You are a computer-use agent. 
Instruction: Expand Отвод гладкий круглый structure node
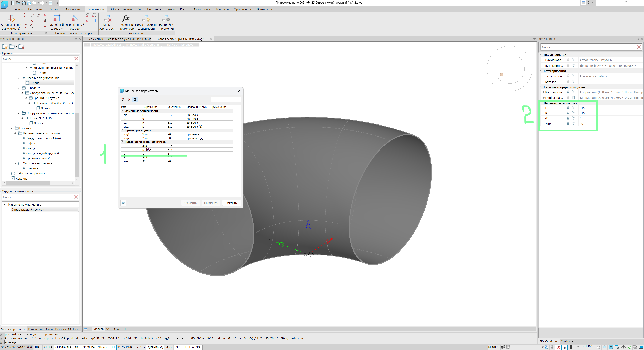tap(9, 209)
